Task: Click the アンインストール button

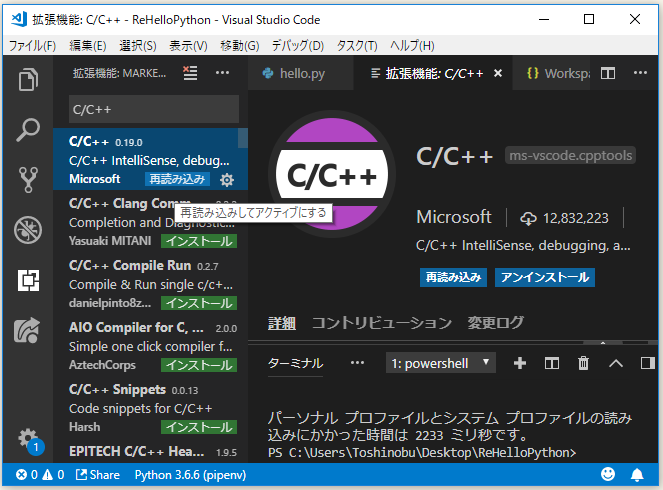Action: pos(545,277)
